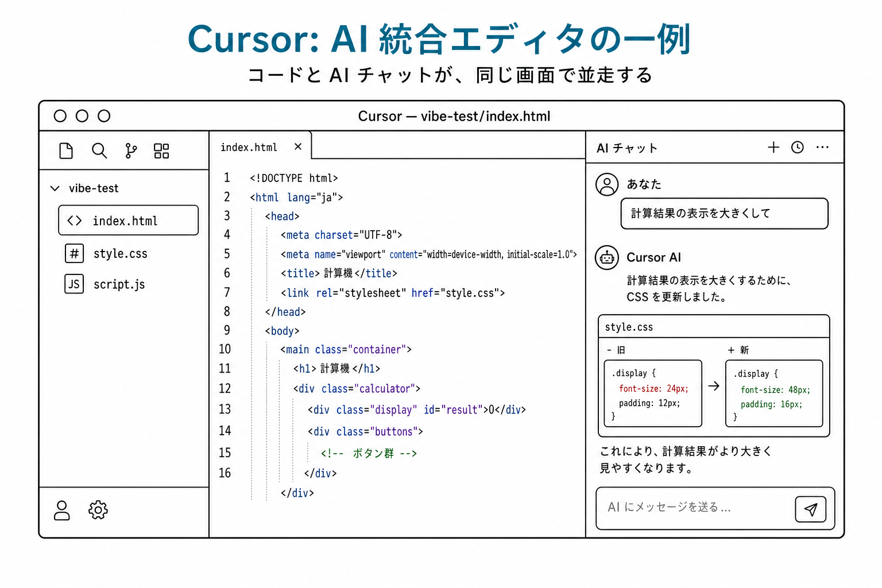The height and width of the screenshot is (588, 882).
Task: Click the old .display code block
Action: coord(653,394)
